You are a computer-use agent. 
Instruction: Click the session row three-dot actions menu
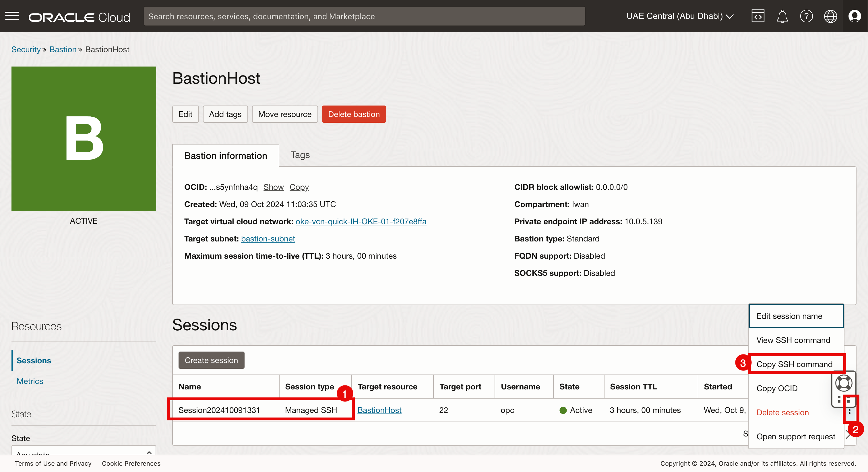[x=849, y=411]
